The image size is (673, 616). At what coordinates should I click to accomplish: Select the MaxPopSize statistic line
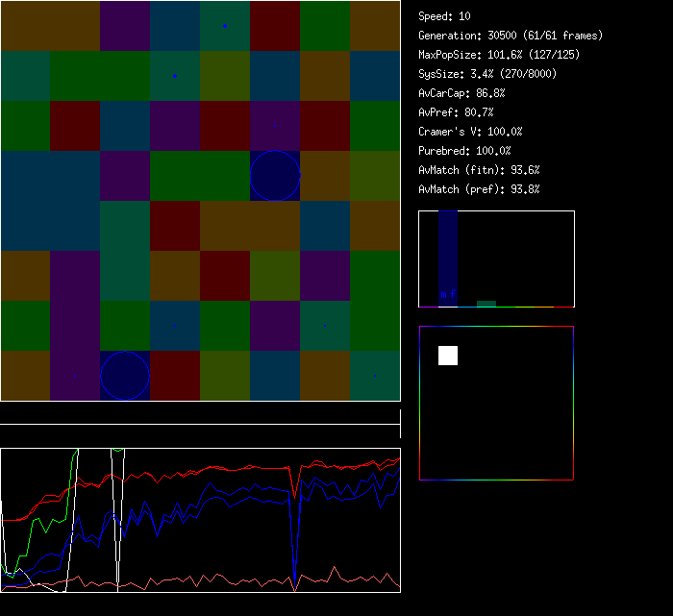[x=498, y=55]
